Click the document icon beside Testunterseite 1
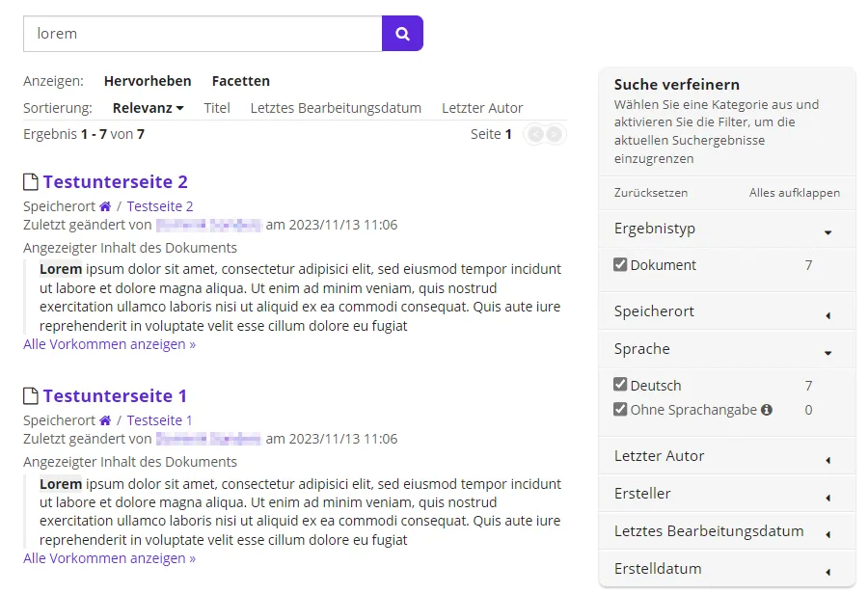Image resolution: width=868 pixels, height=594 pixels. coord(30,395)
